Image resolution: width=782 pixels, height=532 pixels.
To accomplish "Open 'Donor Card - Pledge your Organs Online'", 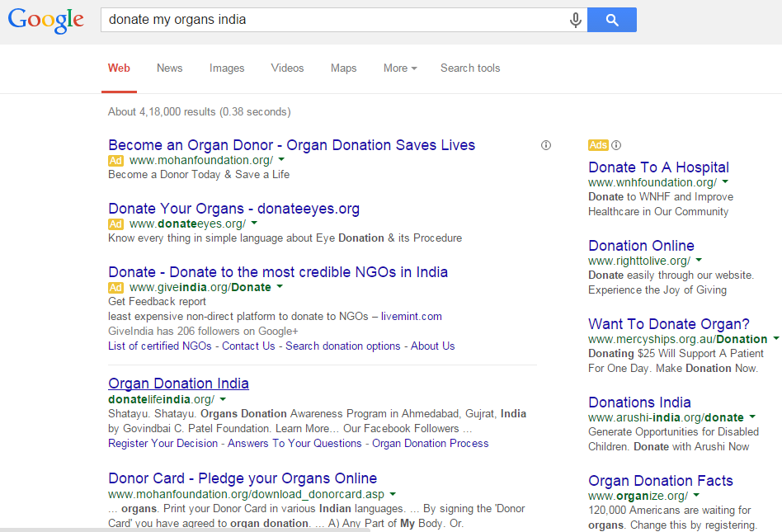I will coord(243,478).
